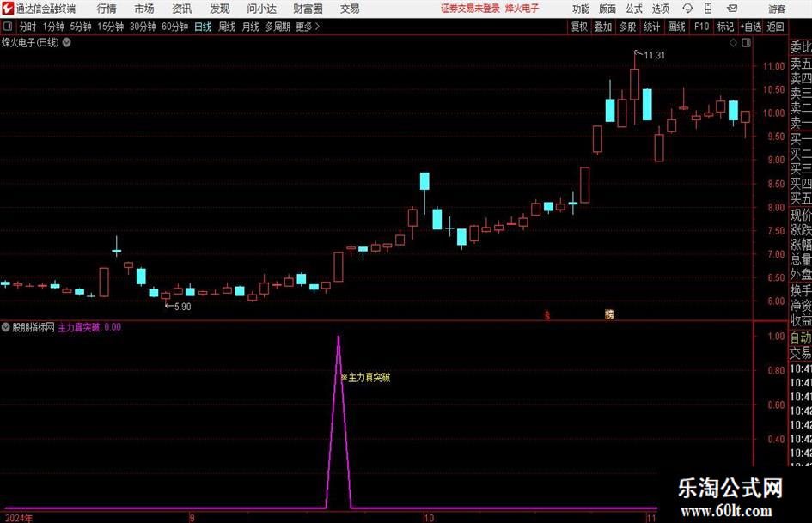The height and width of the screenshot is (523, 812).
Task: Open F10 company info
Action: [x=702, y=27]
